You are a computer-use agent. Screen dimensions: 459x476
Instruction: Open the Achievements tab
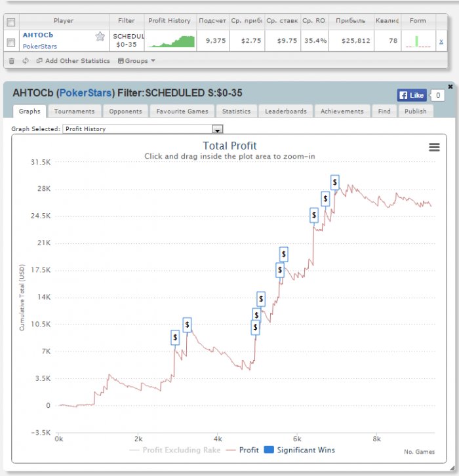(x=342, y=111)
